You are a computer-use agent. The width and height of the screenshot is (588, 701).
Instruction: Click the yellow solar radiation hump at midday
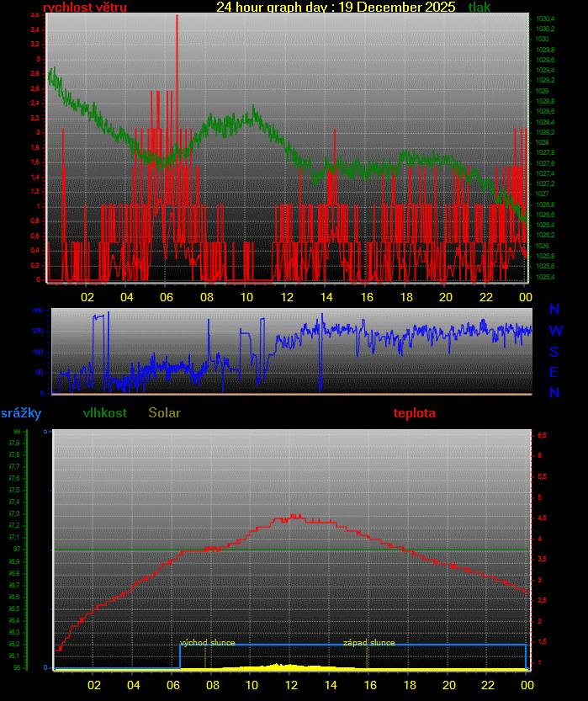click(290, 666)
